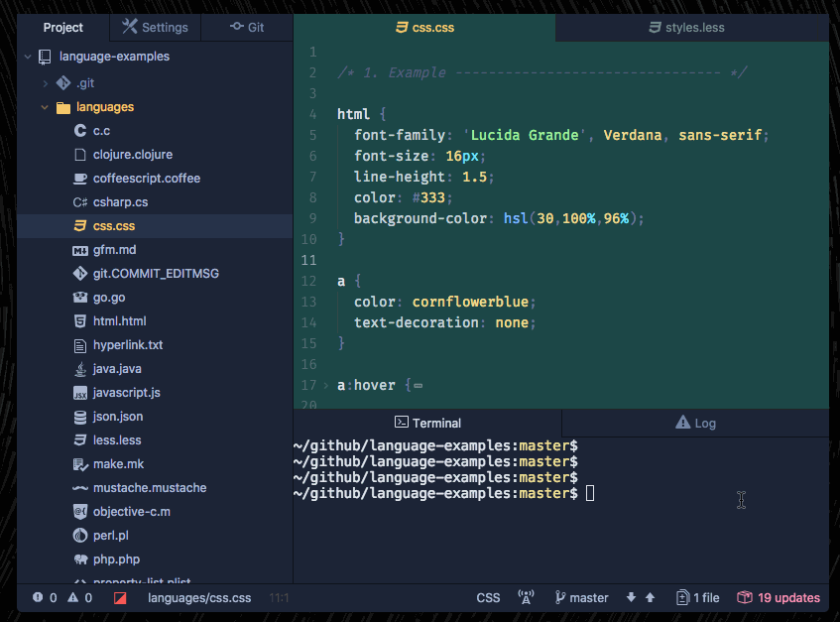Switch to the Project tab
Image resolution: width=840 pixels, height=622 pixels.
pos(62,28)
